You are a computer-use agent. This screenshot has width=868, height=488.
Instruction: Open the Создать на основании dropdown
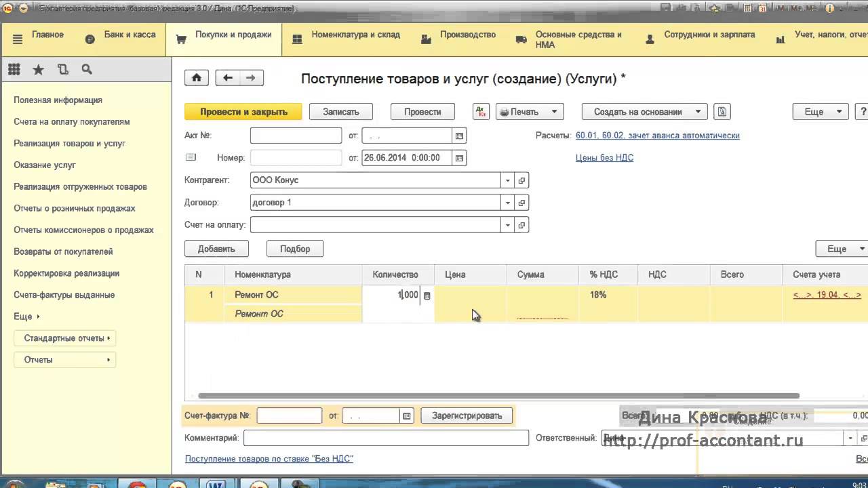644,112
